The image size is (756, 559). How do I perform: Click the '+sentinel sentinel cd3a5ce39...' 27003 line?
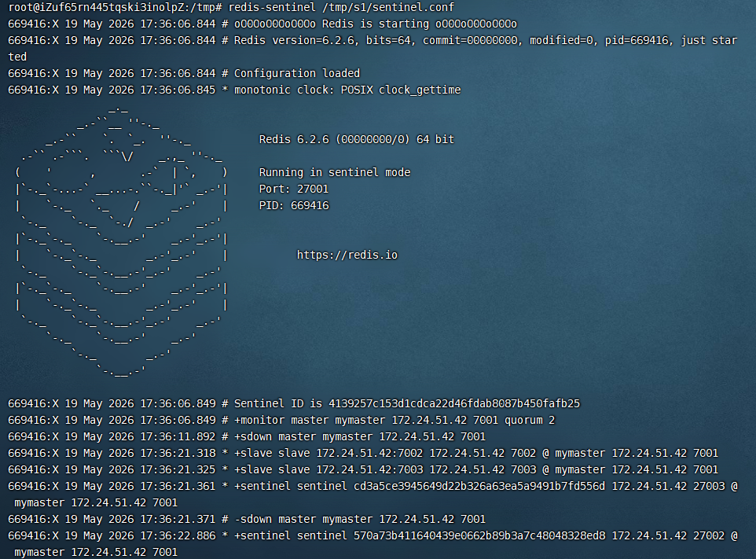point(372,494)
